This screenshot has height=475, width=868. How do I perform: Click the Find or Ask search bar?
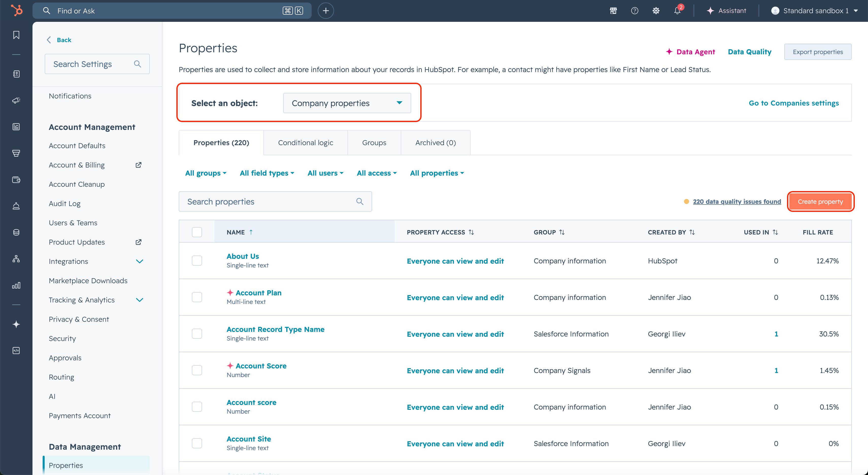[172, 11]
